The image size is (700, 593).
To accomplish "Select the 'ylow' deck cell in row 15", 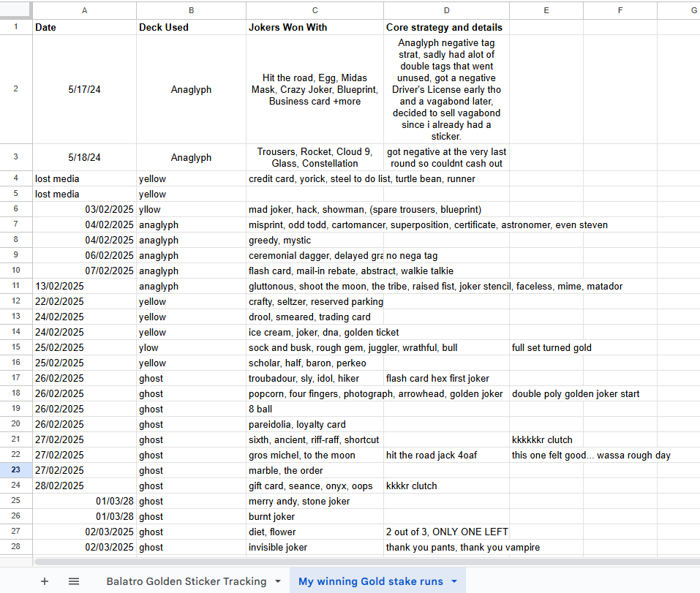I will (191, 347).
